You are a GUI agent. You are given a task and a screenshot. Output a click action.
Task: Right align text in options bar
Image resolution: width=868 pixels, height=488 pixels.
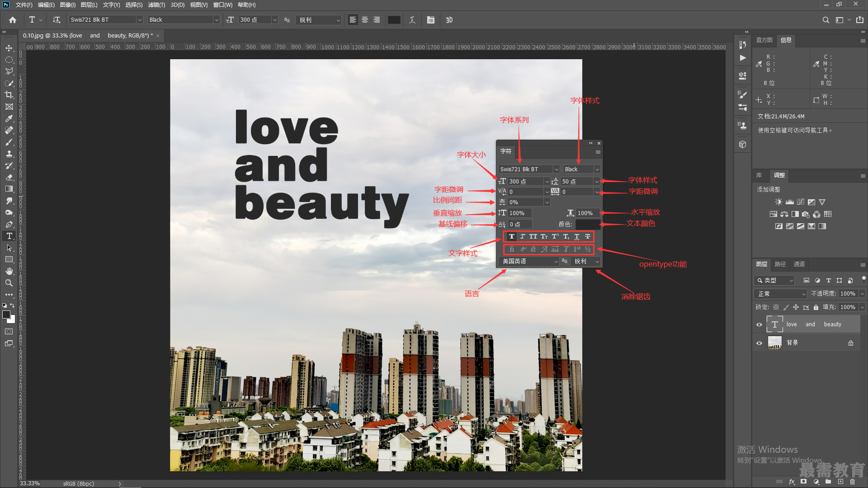tap(377, 20)
